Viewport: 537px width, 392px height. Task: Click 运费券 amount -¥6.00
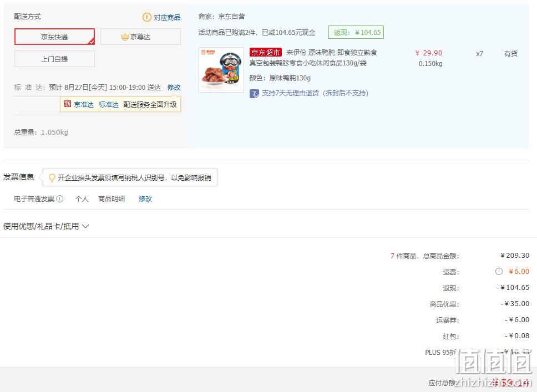(517, 320)
